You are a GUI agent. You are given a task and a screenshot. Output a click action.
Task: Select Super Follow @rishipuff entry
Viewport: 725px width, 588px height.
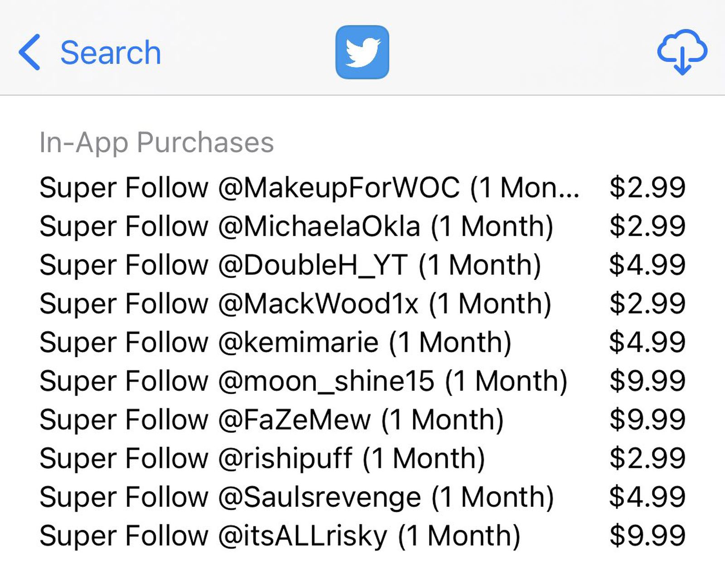262,458
